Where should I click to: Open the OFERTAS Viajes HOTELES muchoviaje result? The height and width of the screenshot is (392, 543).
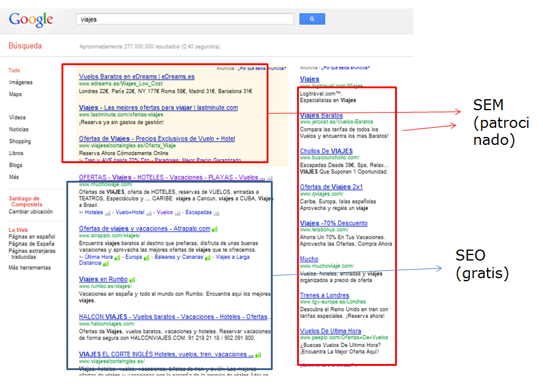[172, 177]
